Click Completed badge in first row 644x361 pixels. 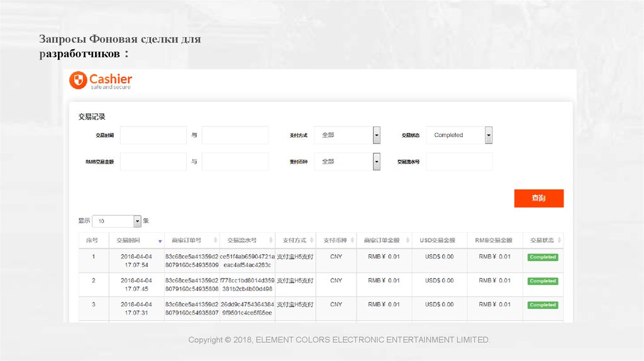tap(543, 257)
